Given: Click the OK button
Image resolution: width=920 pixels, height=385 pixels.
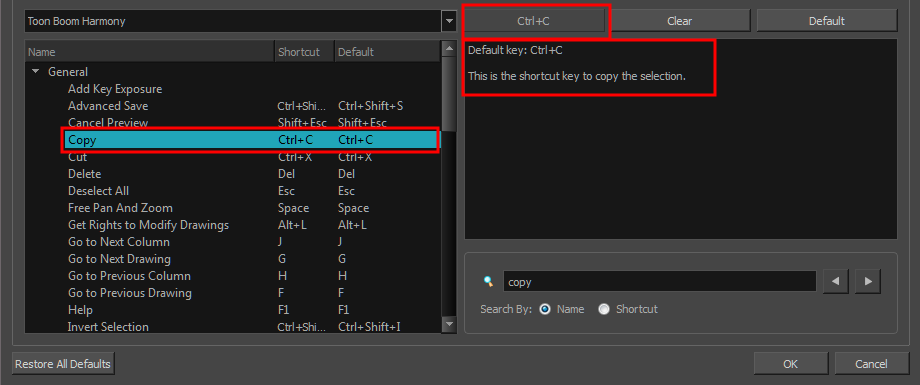Looking at the screenshot, I should [790, 364].
